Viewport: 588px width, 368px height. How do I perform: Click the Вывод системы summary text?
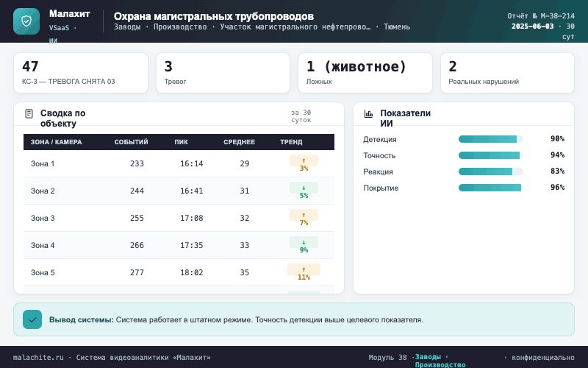(236, 320)
